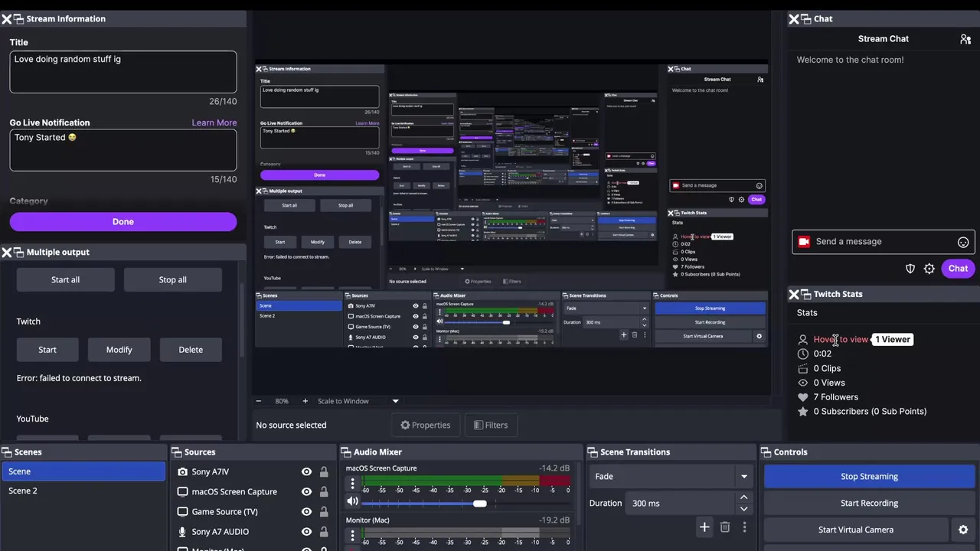This screenshot has width=980, height=551.
Task: Open macOS Screen Capture mixer options menu
Action: 352,484
